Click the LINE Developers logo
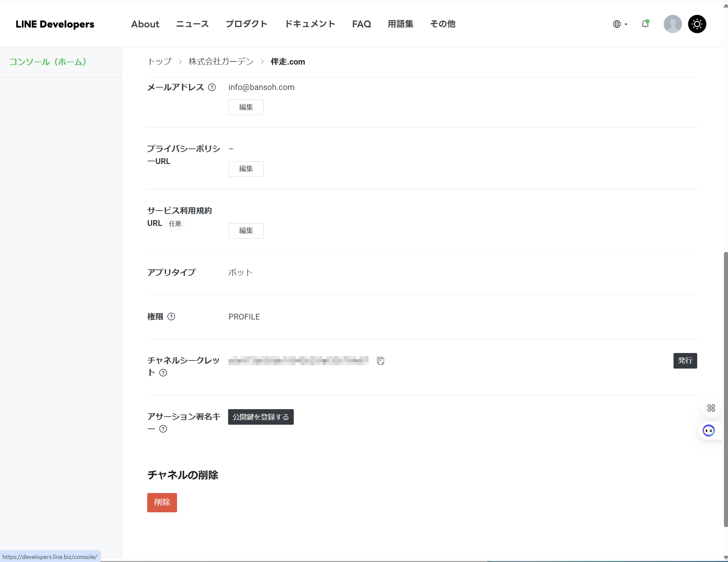This screenshot has width=728, height=562. [55, 24]
